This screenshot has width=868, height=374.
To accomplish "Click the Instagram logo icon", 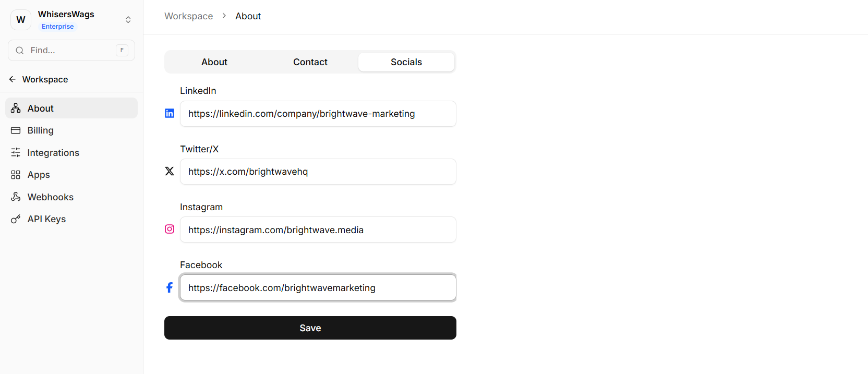I will 170,229.
